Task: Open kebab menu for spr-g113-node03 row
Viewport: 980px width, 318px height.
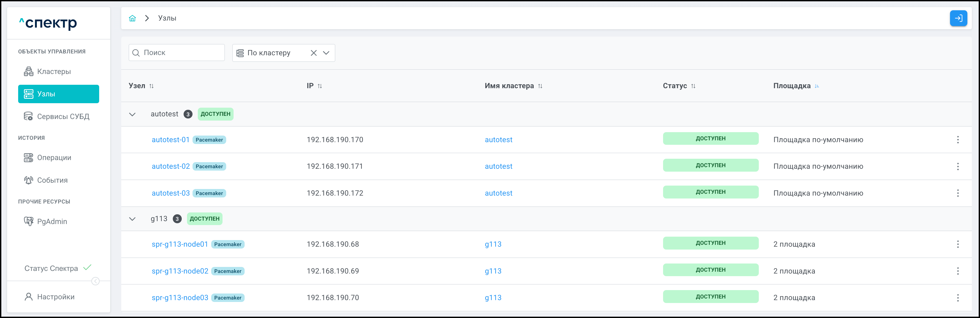Action: coord(958,298)
